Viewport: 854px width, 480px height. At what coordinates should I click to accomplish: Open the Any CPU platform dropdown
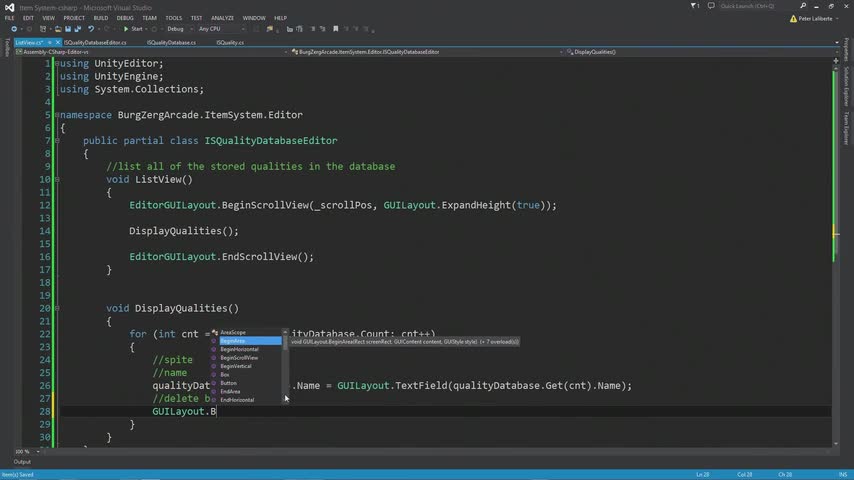221,29
